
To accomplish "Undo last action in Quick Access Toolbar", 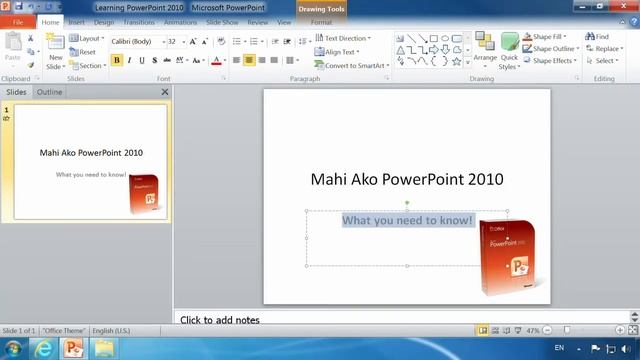I will tap(31, 7).
